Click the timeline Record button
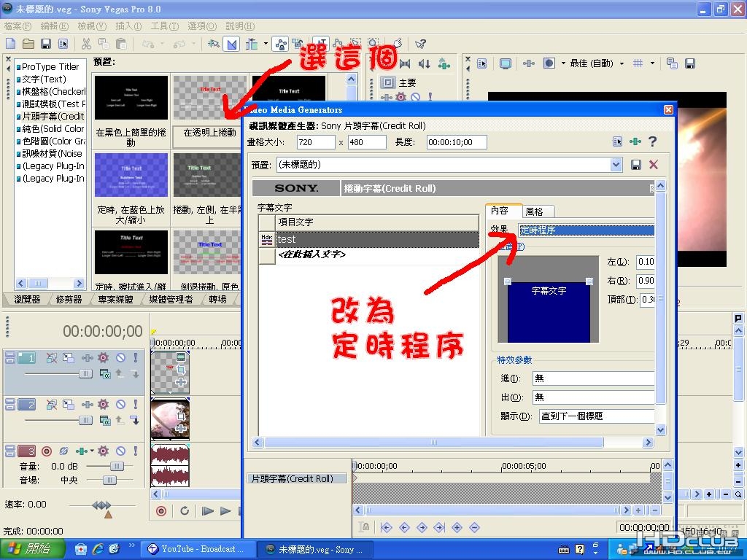This screenshot has width=747, height=560. coord(161,511)
